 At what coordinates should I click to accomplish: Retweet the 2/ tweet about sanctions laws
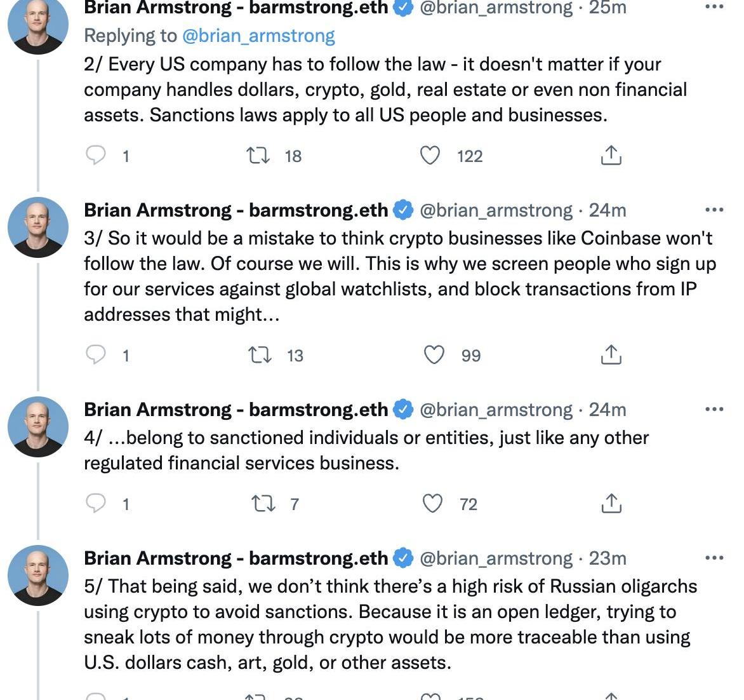258,156
